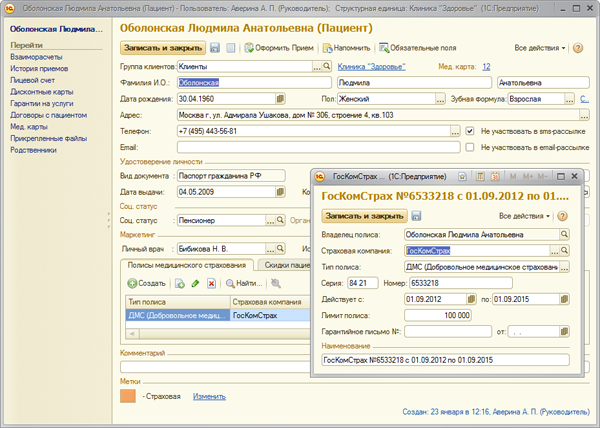Click calculator icon in ГосКомСтрах title bar

[x=480, y=176]
